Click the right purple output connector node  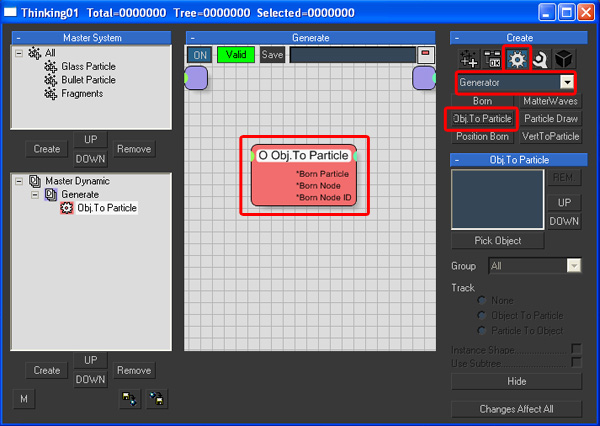click(424, 78)
